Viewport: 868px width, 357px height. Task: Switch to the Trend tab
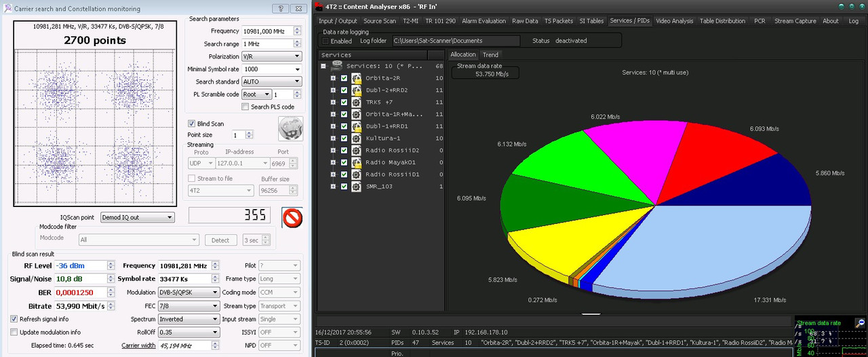(x=490, y=55)
